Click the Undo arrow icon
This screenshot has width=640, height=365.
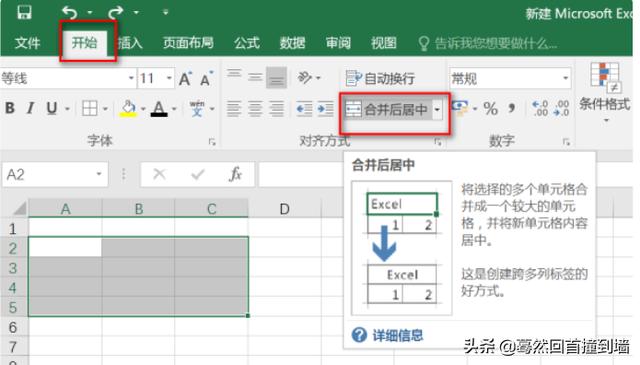[70, 13]
